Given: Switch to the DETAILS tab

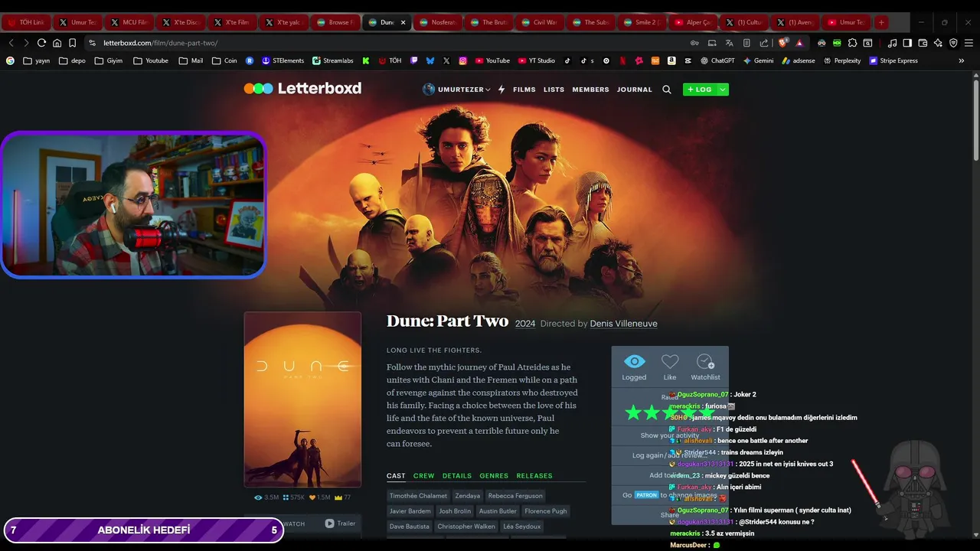Looking at the screenshot, I should pyautogui.click(x=457, y=476).
